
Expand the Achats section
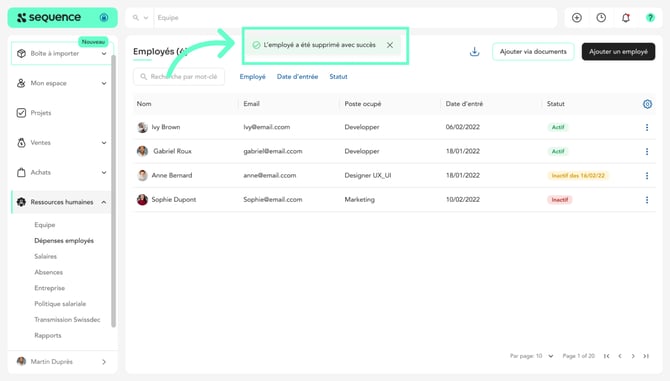104,173
